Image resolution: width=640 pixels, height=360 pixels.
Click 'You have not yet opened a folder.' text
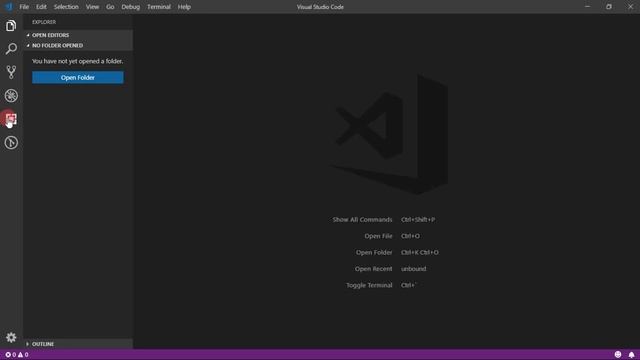(x=78, y=61)
